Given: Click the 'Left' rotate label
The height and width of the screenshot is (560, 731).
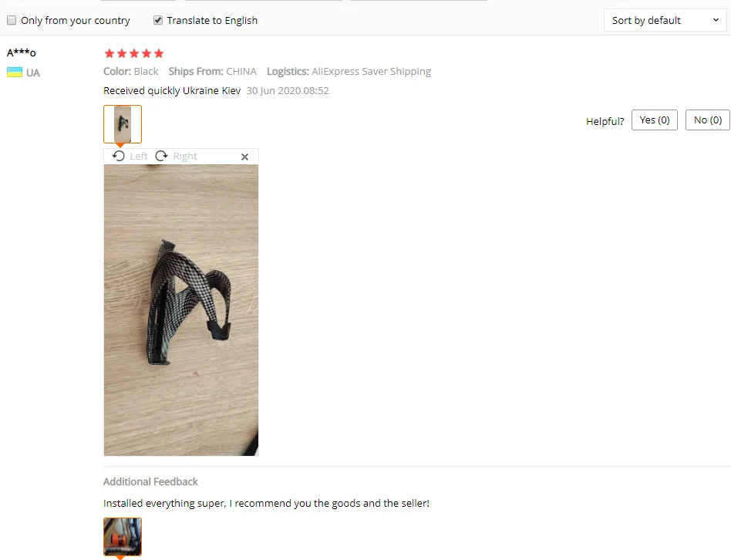Looking at the screenshot, I should tap(139, 157).
